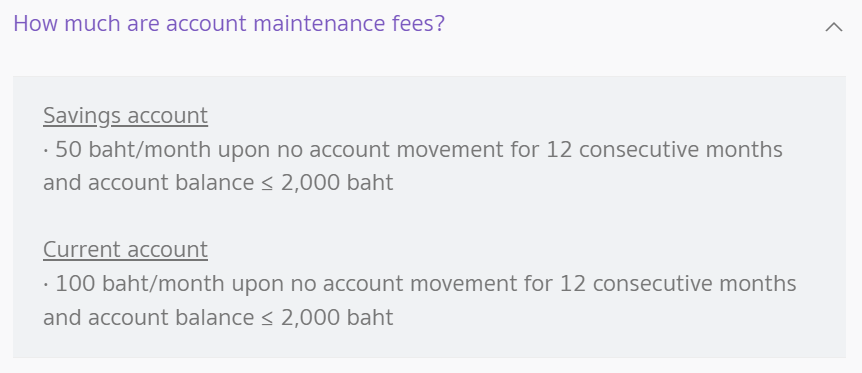
Task: Click the "How much are account maintenance fees?" question
Action: [x=229, y=24]
